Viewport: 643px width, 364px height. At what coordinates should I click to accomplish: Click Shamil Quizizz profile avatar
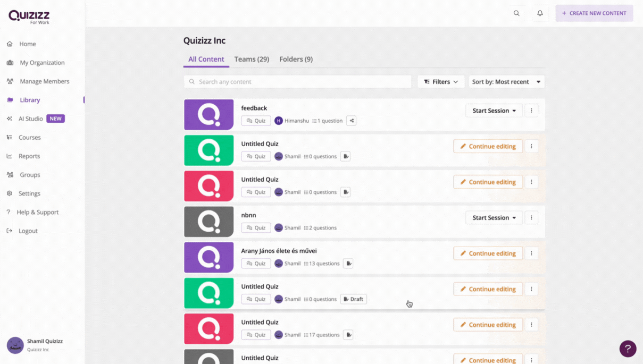[15, 345]
